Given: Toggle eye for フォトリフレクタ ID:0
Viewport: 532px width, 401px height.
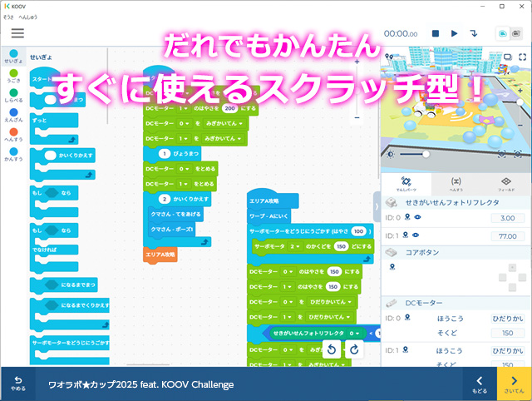Looking at the screenshot, I should point(417,217).
